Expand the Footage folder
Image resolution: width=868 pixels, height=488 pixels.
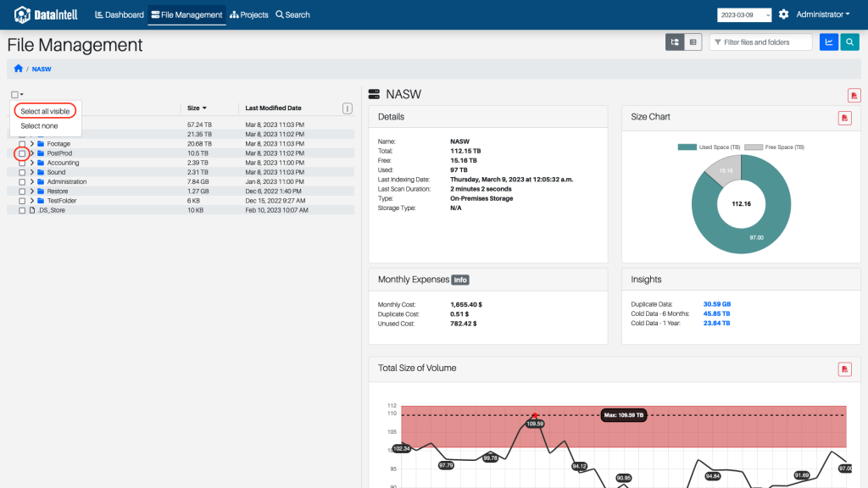[32, 144]
